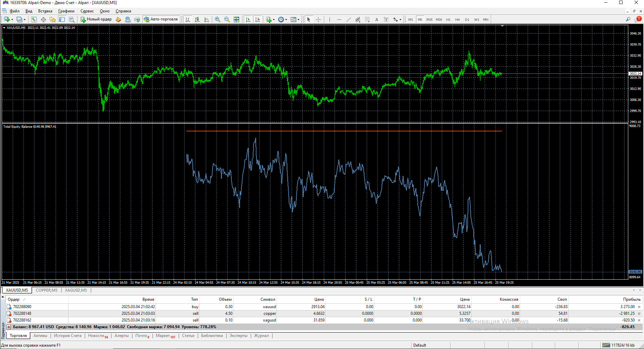Screen dimensions: 644x349
Task: Click the Periods clock icon
Action: pyautogui.click(x=281, y=19)
